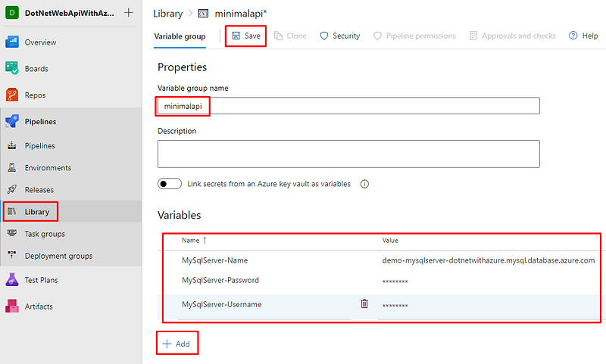Select the bold Pipelines hub text
The image size is (606, 364).
tap(40, 121)
